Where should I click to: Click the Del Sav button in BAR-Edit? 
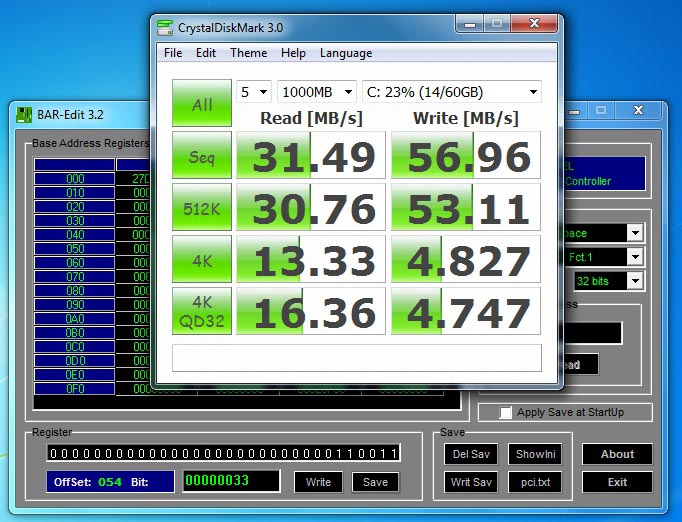click(x=471, y=454)
